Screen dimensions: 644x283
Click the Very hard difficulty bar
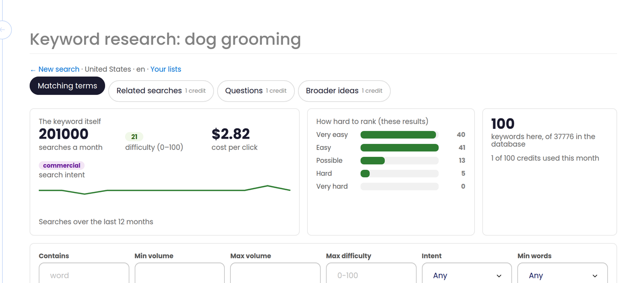pyautogui.click(x=399, y=187)
